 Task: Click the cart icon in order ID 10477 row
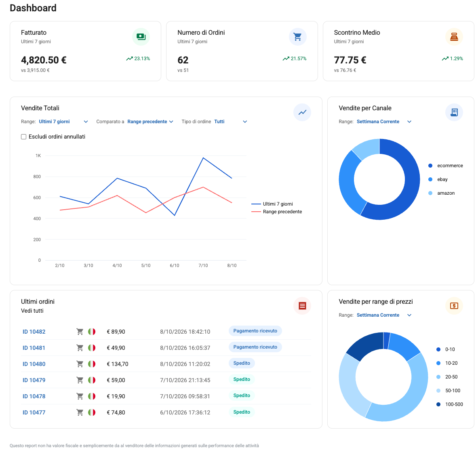click(80, 412)
